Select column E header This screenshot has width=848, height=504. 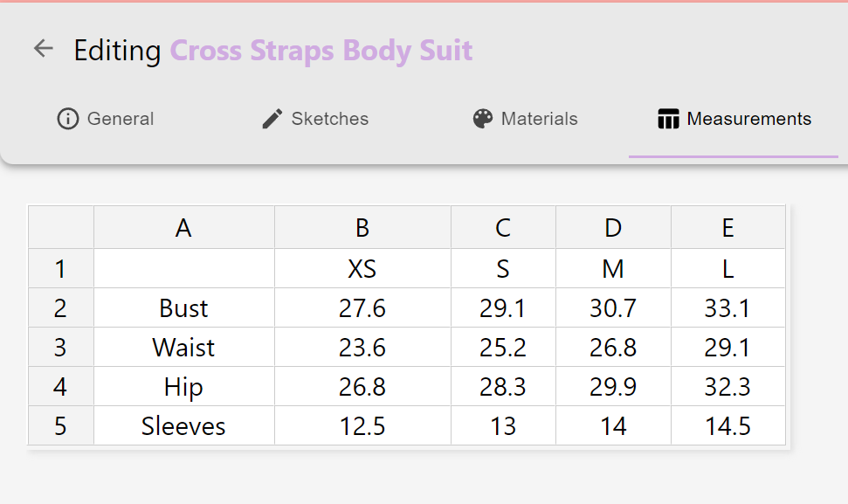coord(727,228)
